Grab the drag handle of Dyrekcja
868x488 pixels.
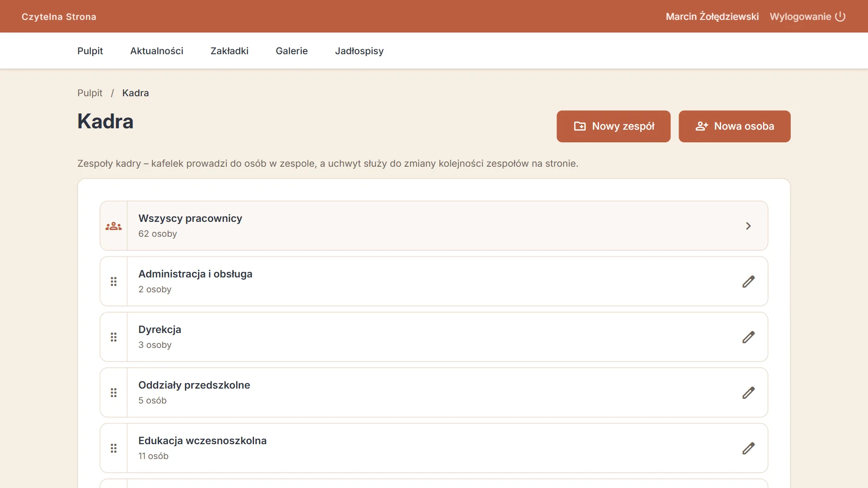113,337
